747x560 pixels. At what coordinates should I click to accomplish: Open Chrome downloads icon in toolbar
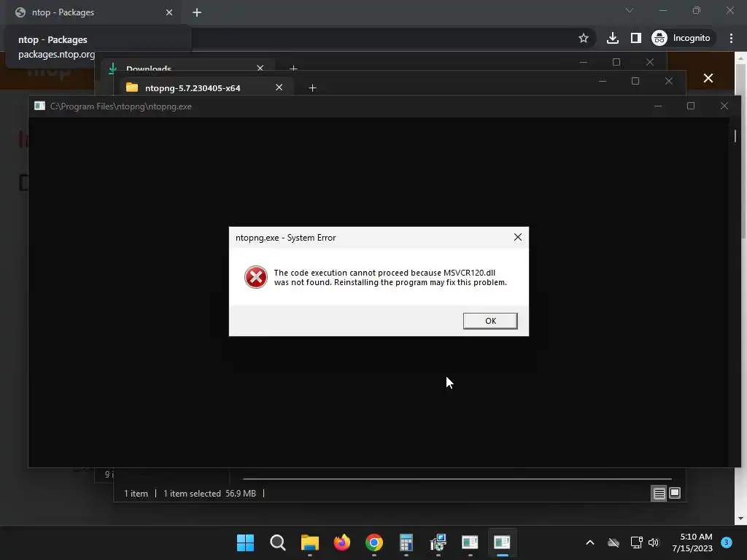pyautogui.click(x=613, y=38)
